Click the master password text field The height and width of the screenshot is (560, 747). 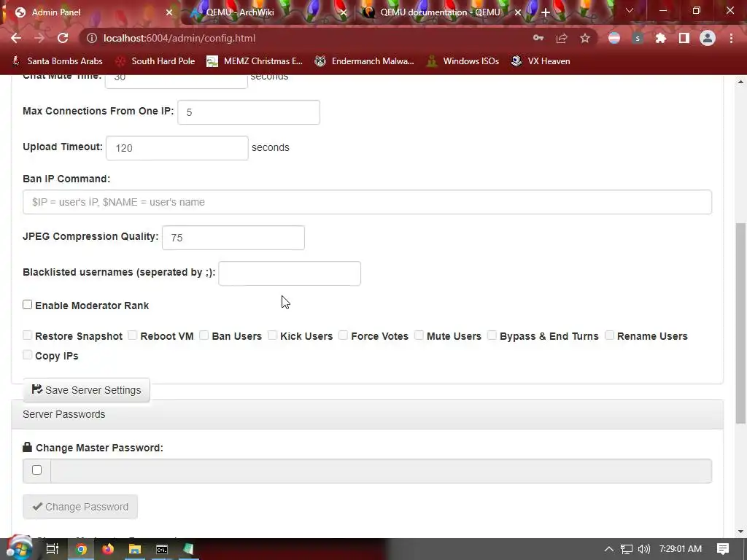pos(381,471)
